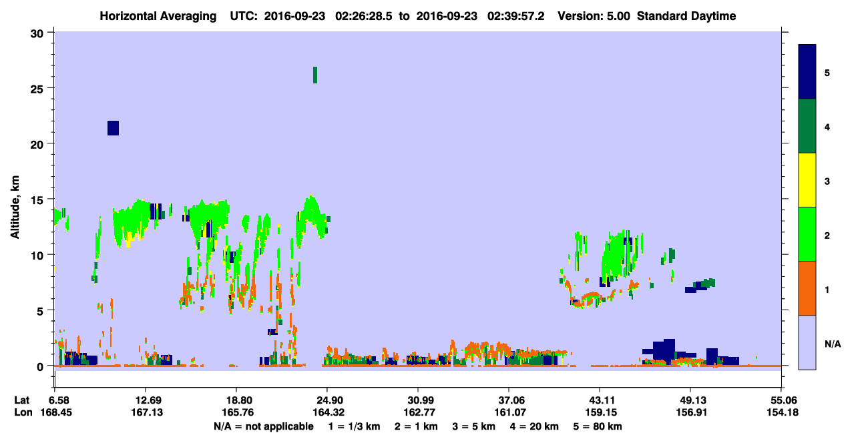
Task: Click 'Version: 5.00' in the title
Action: pos(594,16)
